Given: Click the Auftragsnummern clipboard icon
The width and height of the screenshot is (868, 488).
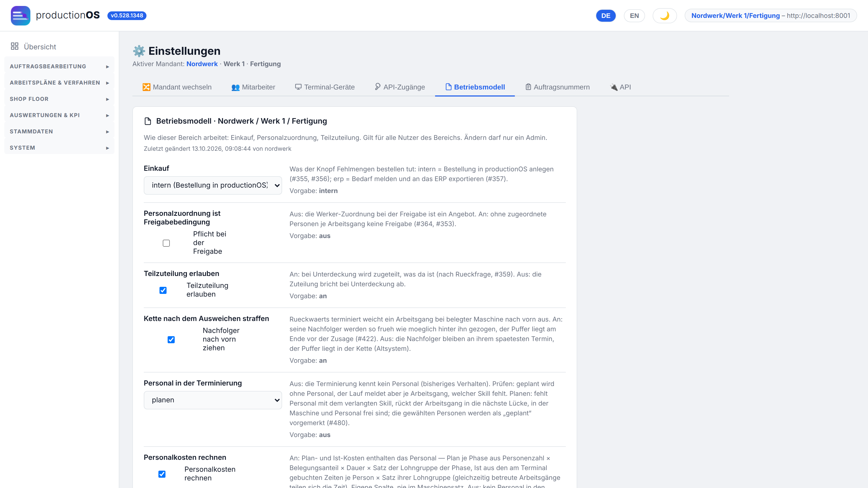Looking at the screenshot, I should 528,87.
